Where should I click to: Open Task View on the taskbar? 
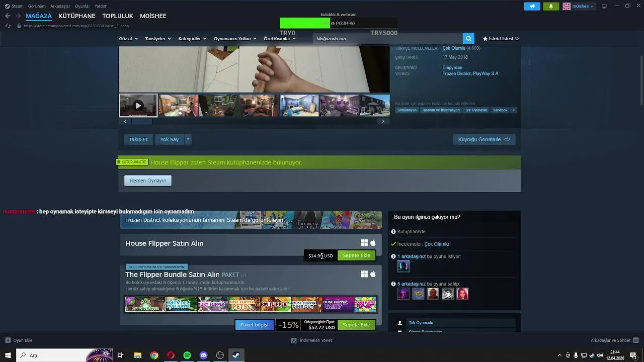pyautogui.click(x=121, y=355)
